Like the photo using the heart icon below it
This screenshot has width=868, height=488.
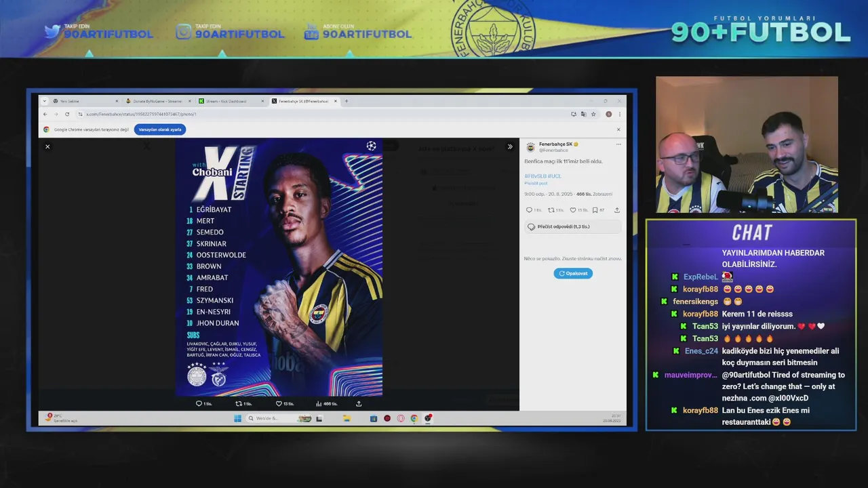(x=279, y=403)
